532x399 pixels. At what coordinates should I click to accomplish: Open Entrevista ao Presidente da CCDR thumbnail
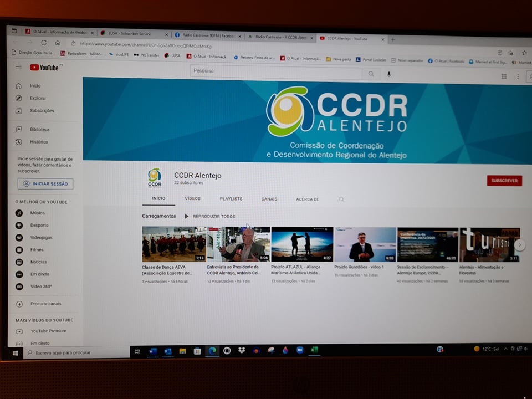(239, 244)
